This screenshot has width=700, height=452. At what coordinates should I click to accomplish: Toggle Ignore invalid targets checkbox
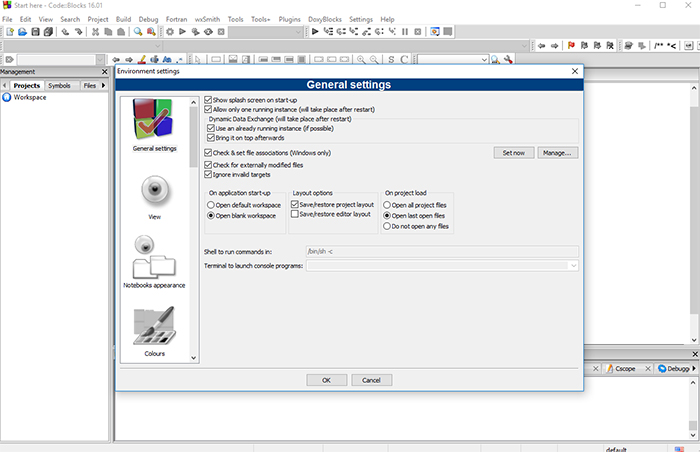click(x=208, y=174)
